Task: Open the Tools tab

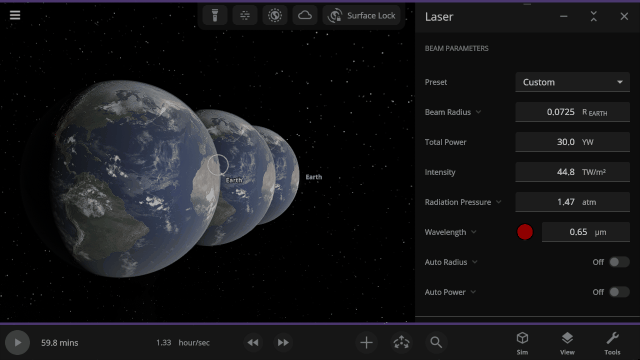Action: pyautogui.click(x=612, y=343)
